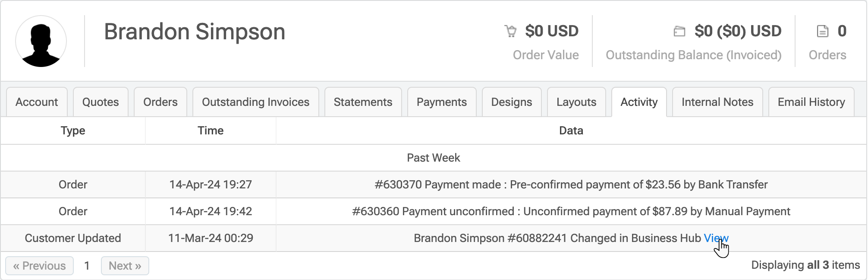
Task: Switch to the Quotes tab
Action: pyautogui.click(x=101, y=102)
